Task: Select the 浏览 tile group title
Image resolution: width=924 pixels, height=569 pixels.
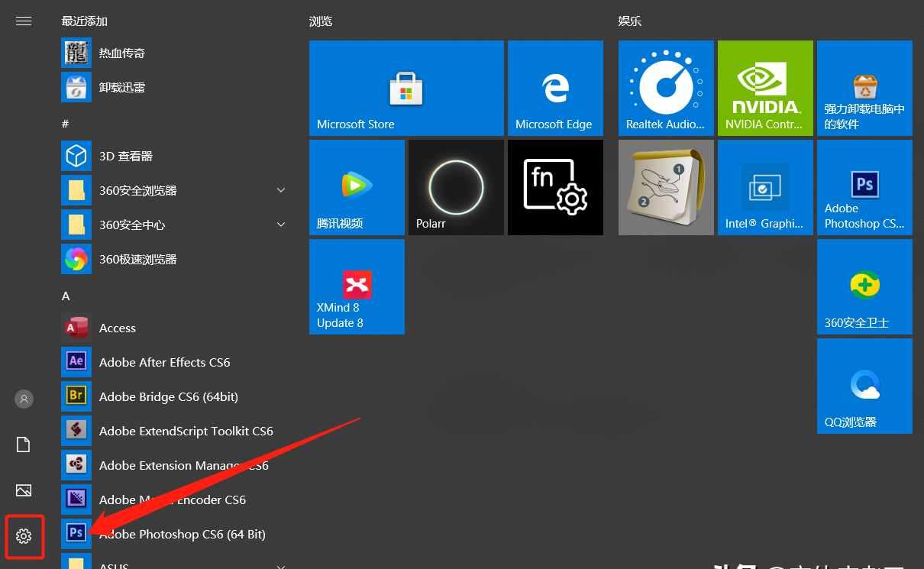Action: [321, 21]
